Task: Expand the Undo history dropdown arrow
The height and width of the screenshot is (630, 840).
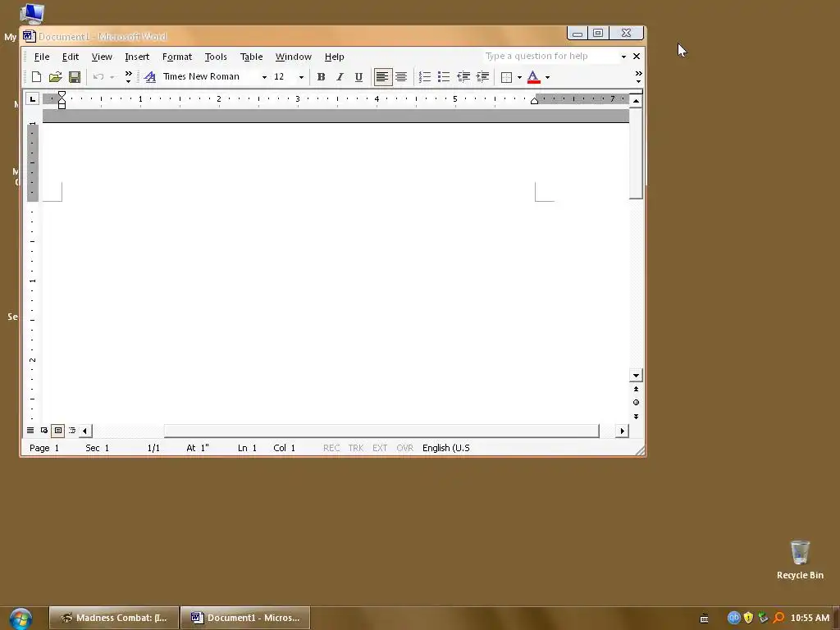Action: point(112,78)
